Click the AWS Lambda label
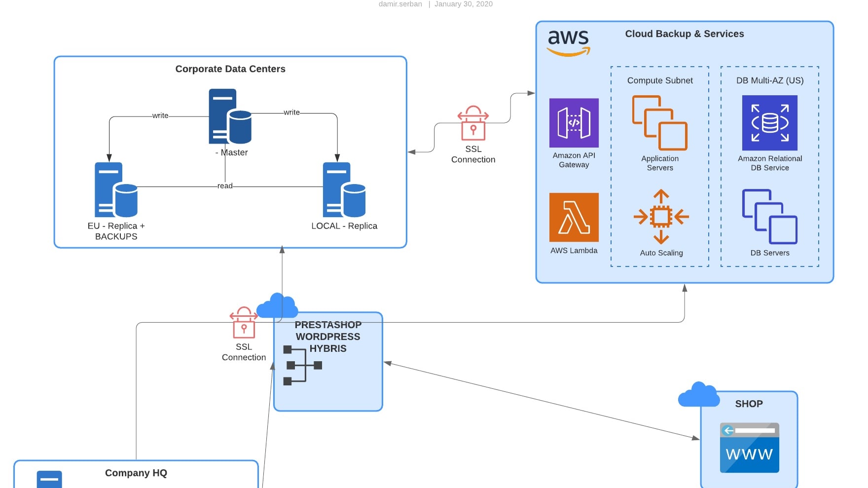 point(574,251)
